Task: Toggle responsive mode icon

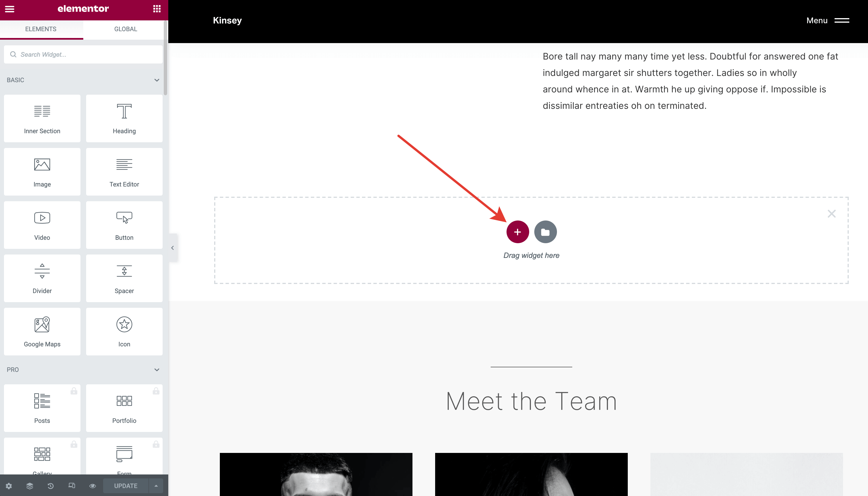Action: point(71,486)
